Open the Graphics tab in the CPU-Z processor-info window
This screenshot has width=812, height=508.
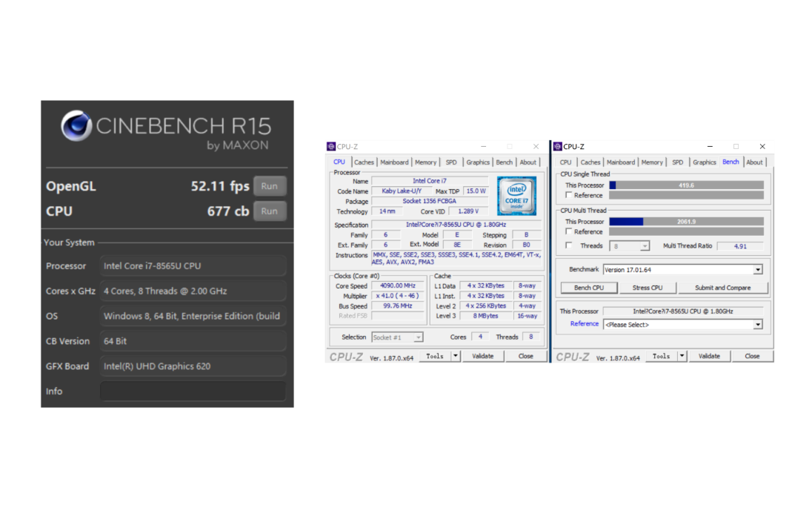pos(477,162)
